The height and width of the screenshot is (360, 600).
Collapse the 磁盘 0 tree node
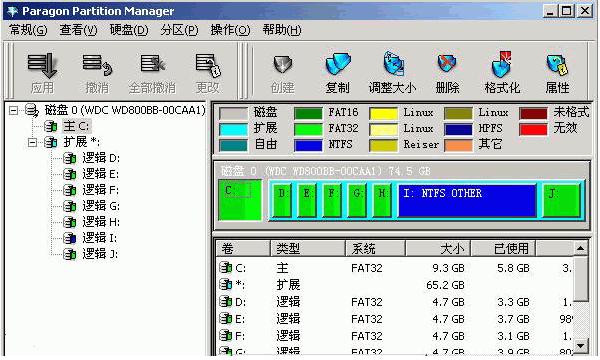[13, 111]
